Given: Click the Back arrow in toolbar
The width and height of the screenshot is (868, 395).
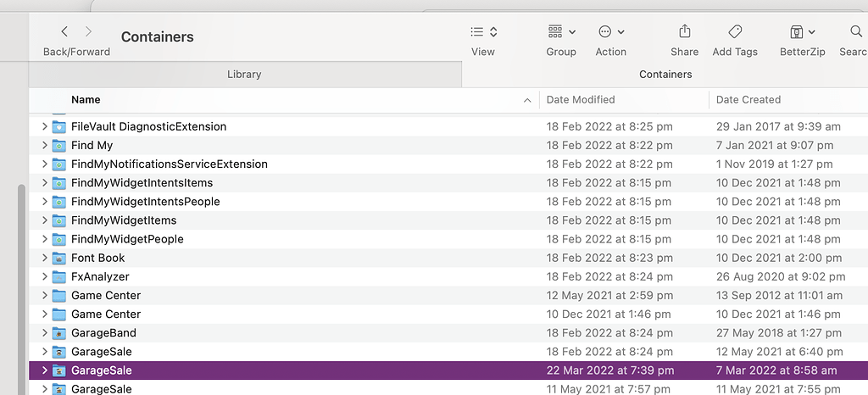Looking at the screenshot, I should (64, 31).
